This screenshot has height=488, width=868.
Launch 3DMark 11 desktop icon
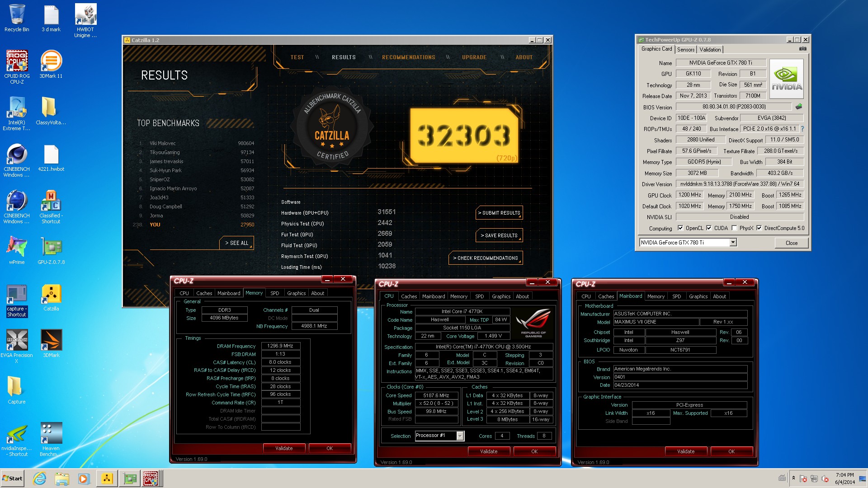51,64
